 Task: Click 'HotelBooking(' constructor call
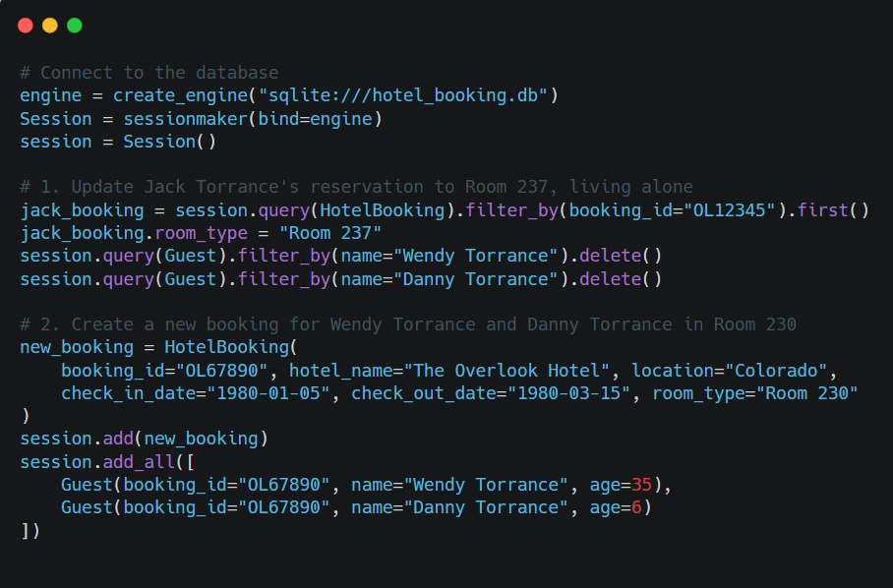pos(231,348)
